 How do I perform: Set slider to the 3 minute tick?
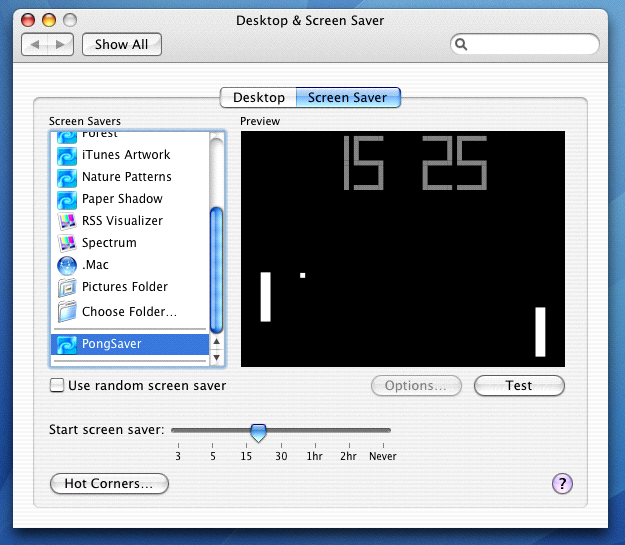178,445
